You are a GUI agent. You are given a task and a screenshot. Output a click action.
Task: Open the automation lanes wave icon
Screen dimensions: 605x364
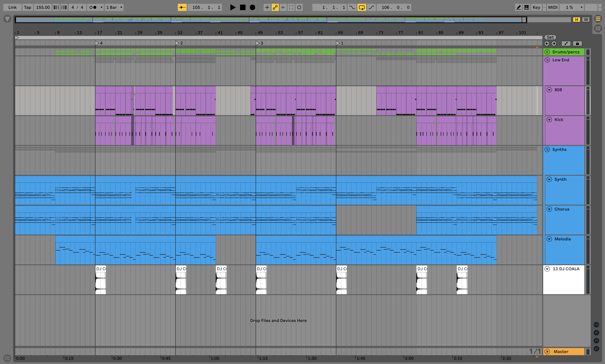(x=7, y=358)
